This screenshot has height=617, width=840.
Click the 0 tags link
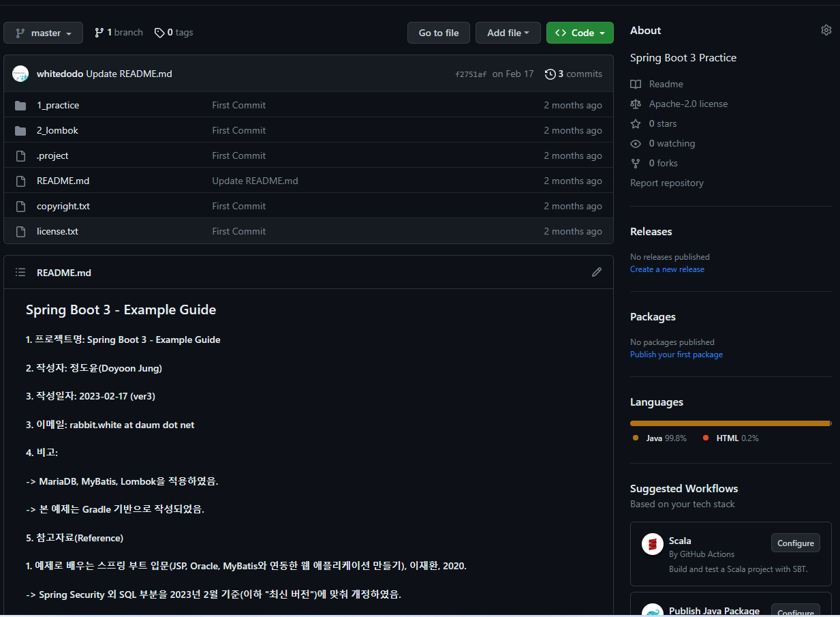(x=174, y=32)
